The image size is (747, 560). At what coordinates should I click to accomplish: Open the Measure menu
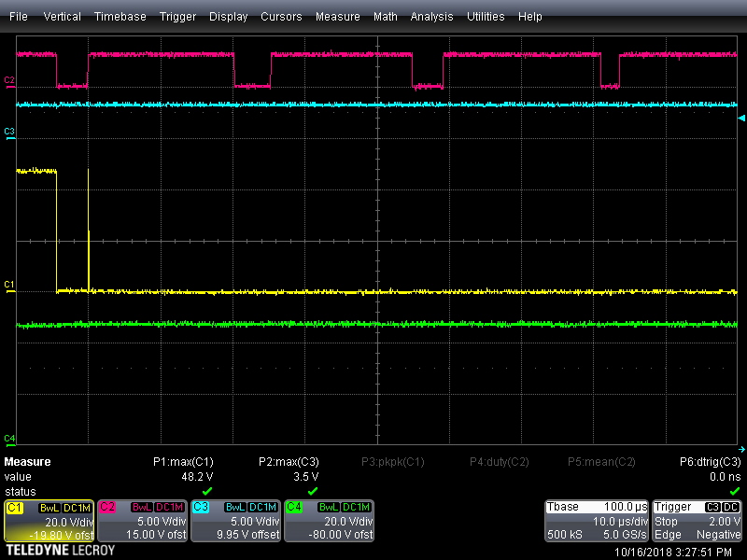[338, 16]
